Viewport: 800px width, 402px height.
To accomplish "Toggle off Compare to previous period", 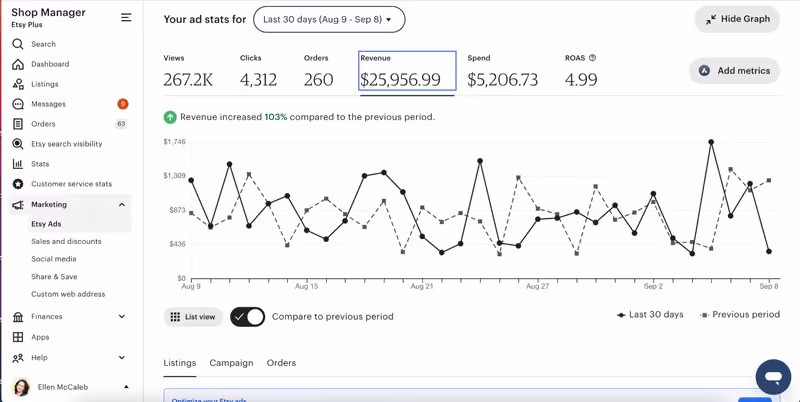I will 247,317.
